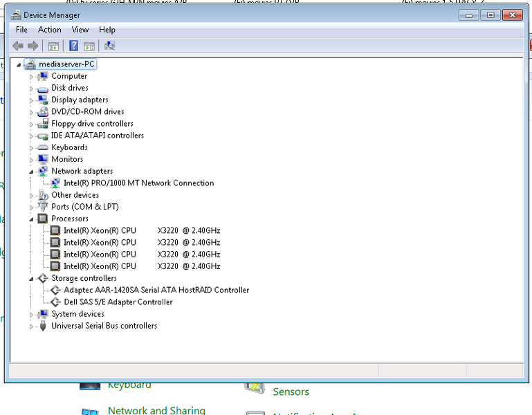The height and width of the screenshot is (415, 532).
Task: Select the Network adapters category icon
Action: coord(43,171)
